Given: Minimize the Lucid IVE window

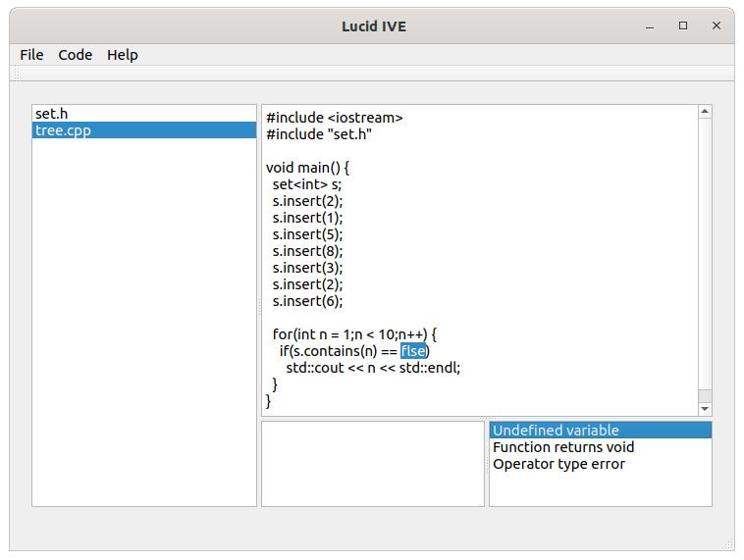Looking at the screenshot, I should click(x=650, y=26).
